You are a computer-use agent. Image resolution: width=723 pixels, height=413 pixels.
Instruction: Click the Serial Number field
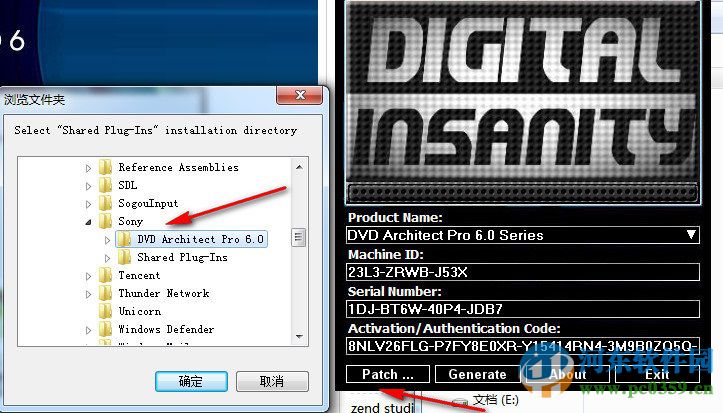523,309
